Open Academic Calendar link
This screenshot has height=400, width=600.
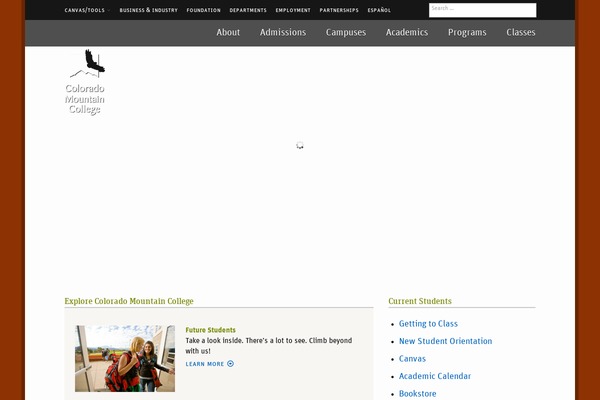[x=435, y=376]
